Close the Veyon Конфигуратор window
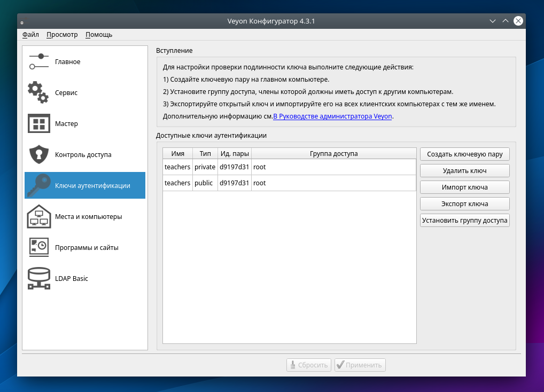Image resolution: width=544 pixels, height=392 pixels. pos(518,21)
